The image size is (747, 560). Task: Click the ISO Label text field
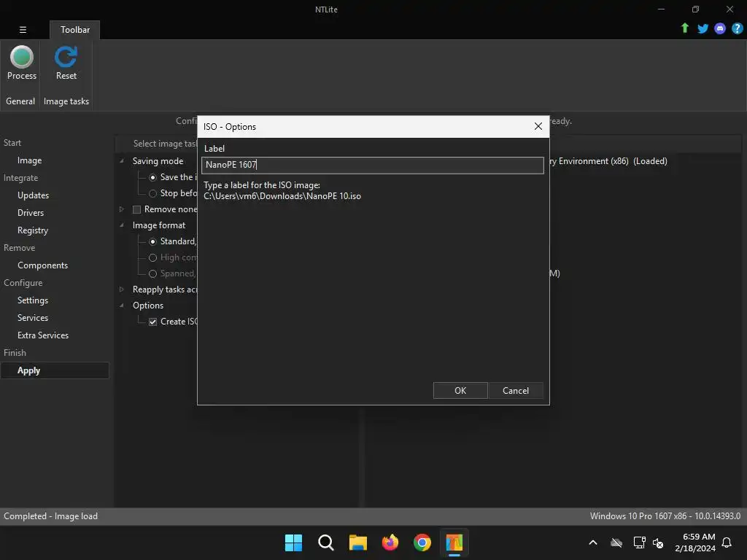[x=373, y=166]
